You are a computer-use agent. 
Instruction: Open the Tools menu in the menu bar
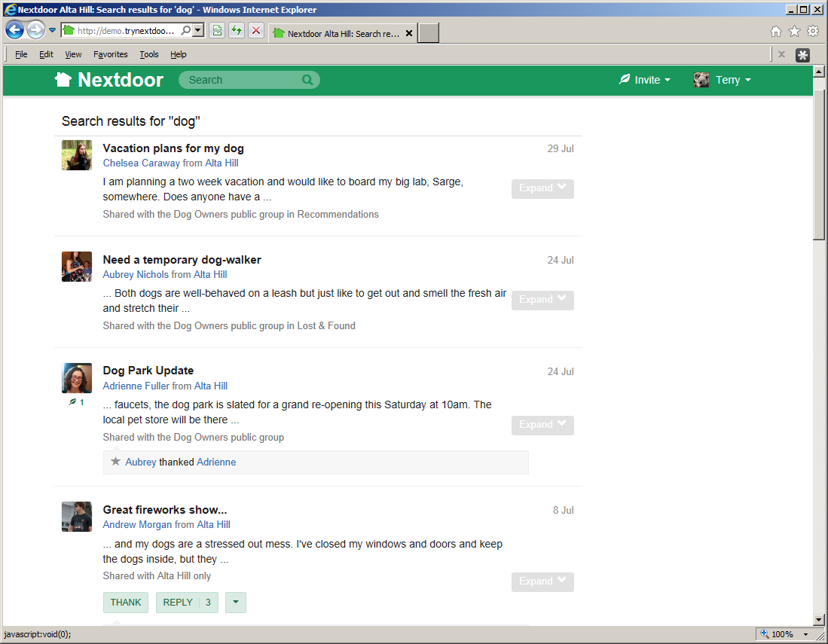tap(148, 54)
